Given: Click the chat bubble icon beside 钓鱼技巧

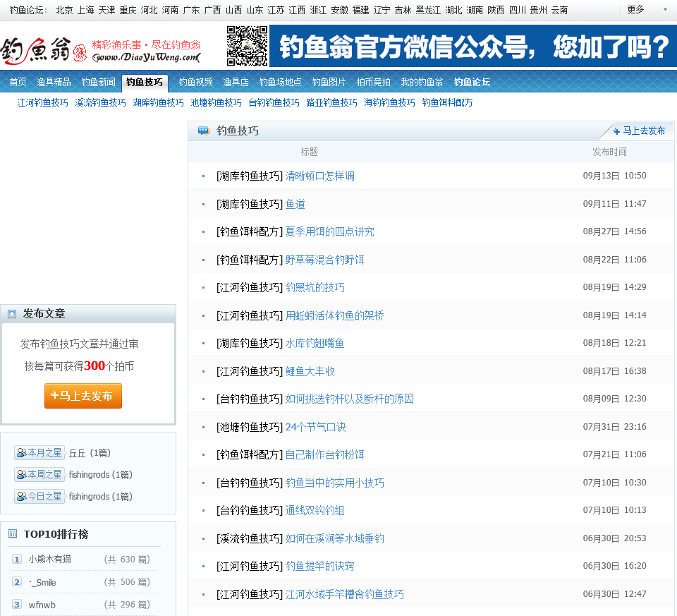Looking at the screenshot, I should [203, 131].
